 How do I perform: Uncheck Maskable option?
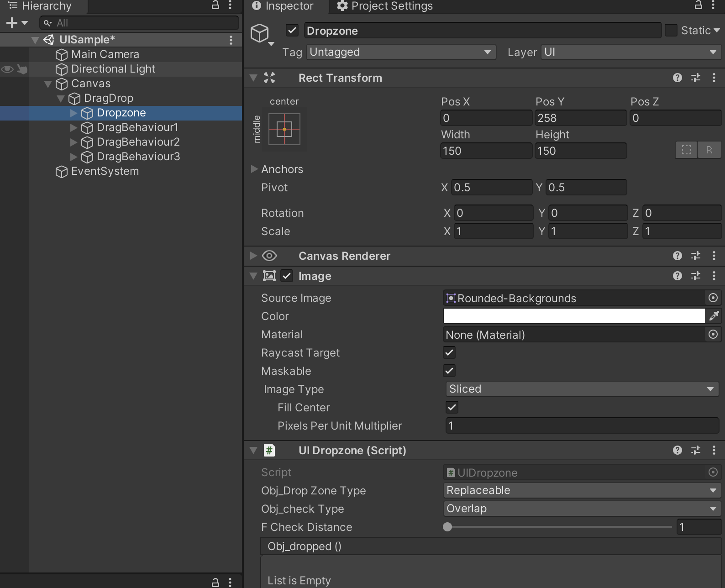click(x=449, y=371)
